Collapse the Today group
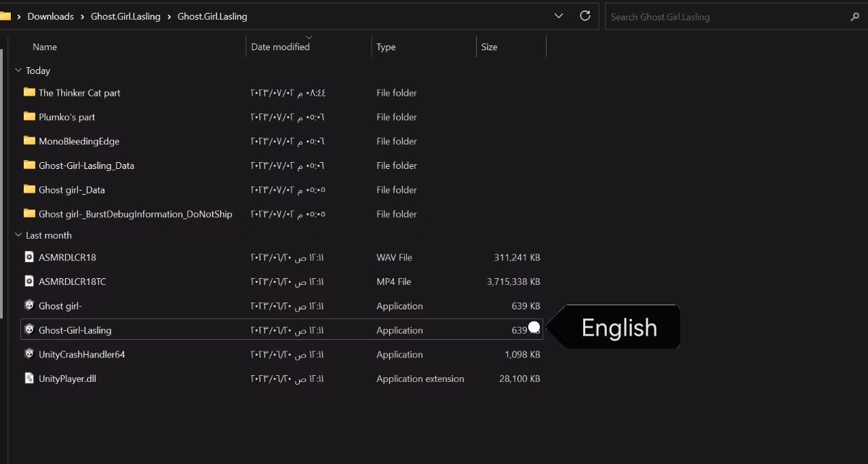The height and width of the screenshot is (464, 868). (18, 70)
